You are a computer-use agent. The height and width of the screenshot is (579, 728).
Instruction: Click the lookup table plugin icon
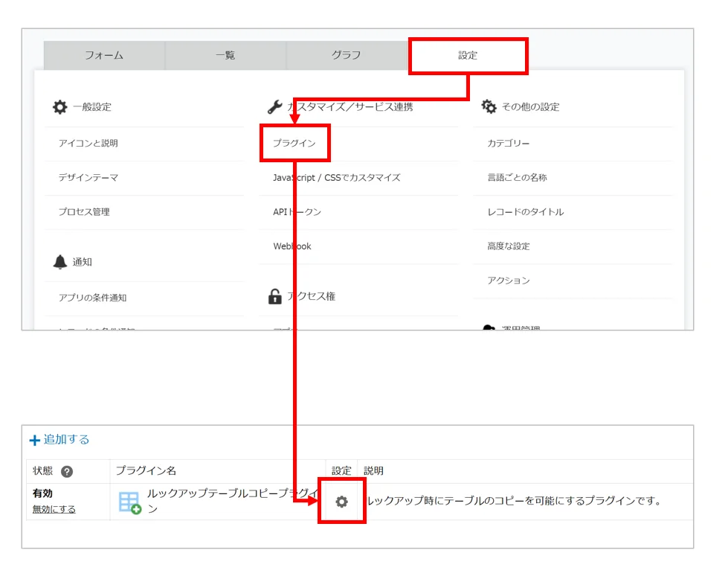pyautogui.click(x=130, y=503)
